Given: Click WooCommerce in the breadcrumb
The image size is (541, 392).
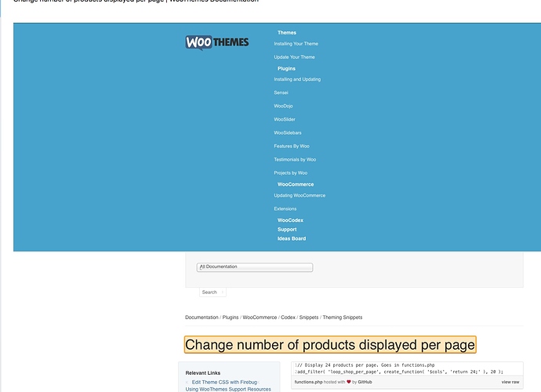Looking at the screenshot, I should (x=260, y=318).
